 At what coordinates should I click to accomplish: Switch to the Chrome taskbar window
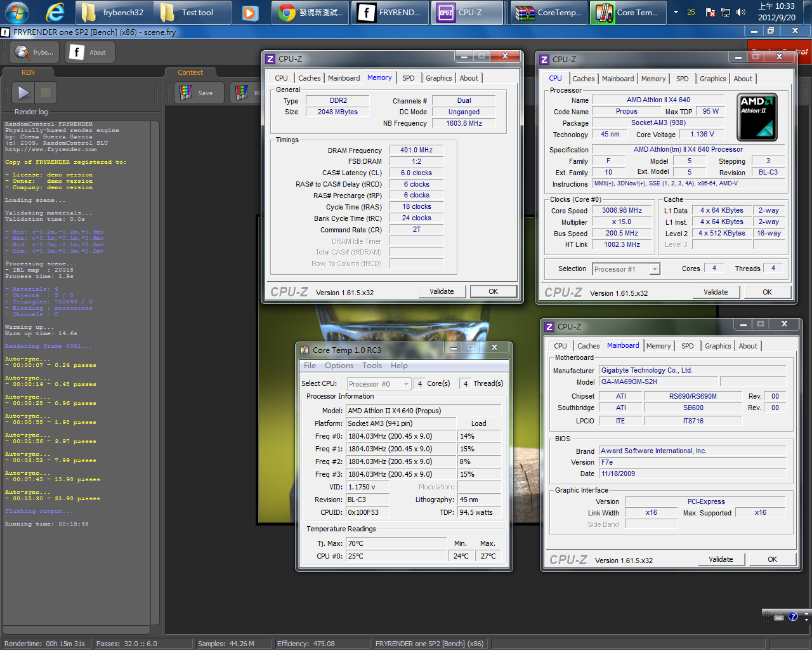pos(310,12)
